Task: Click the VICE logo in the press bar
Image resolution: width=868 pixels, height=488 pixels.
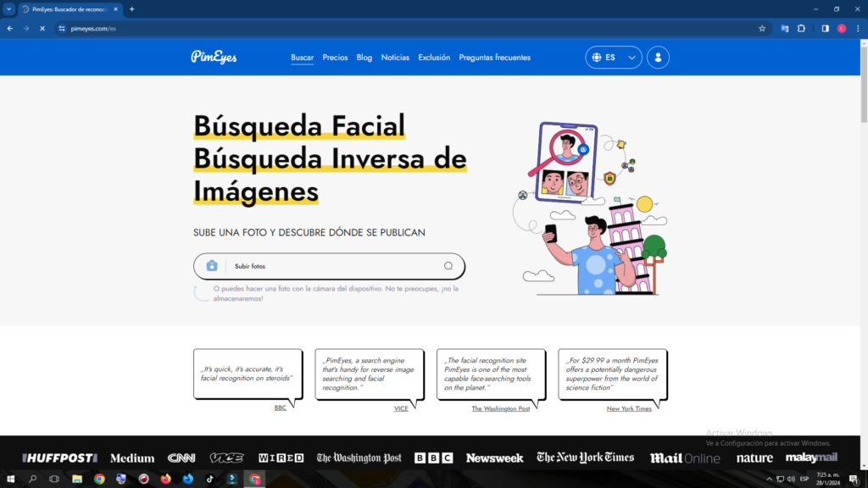Action: tap(226, 457)
